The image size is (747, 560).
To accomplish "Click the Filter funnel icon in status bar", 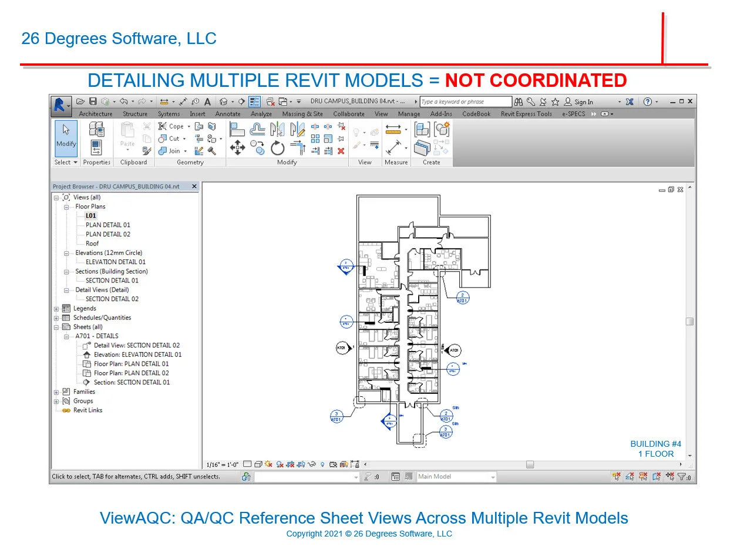I will (683, 477).
